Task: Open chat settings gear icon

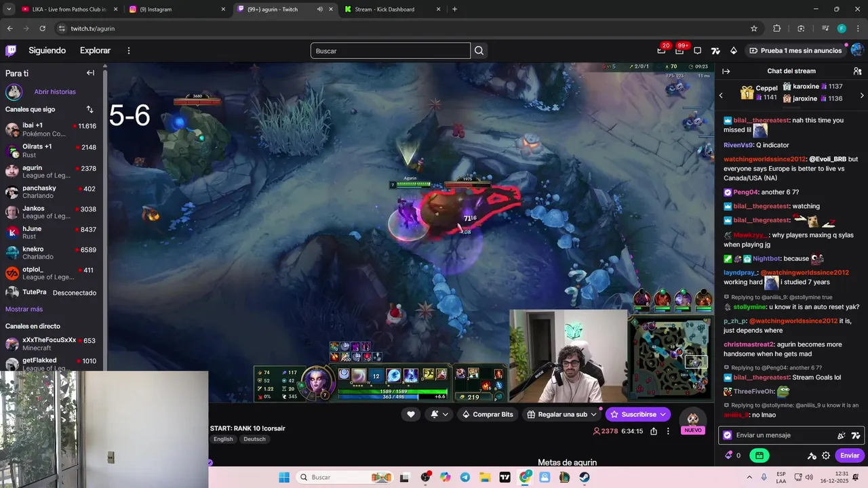Action: click(826, 455)
